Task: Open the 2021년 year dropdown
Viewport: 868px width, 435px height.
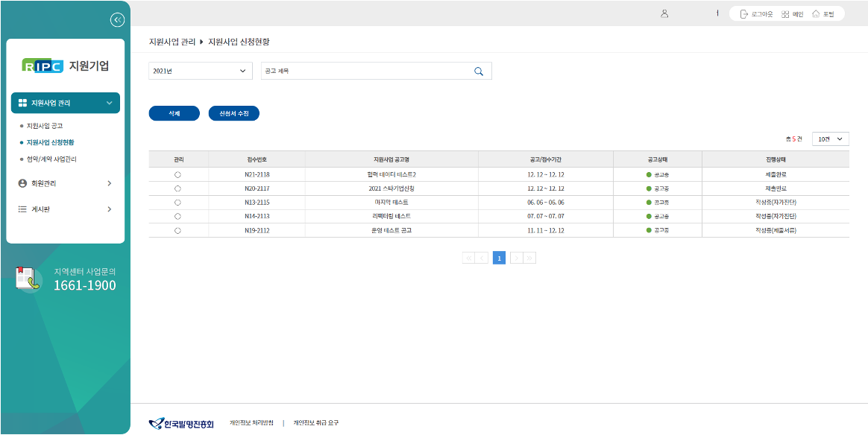Action: [201, 71]
